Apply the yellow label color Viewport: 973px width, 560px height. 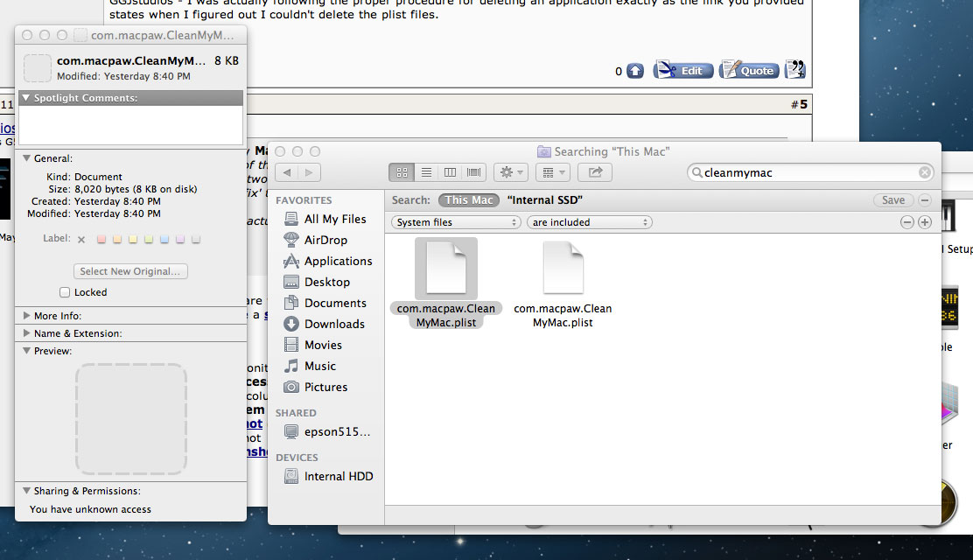coord(133,239)
